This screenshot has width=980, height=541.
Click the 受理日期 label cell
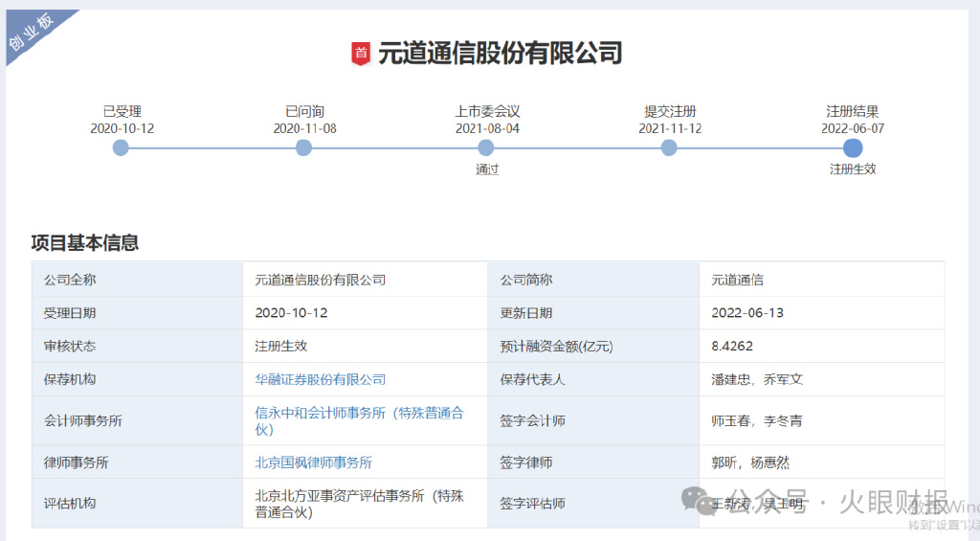click(x=138, y=313)
